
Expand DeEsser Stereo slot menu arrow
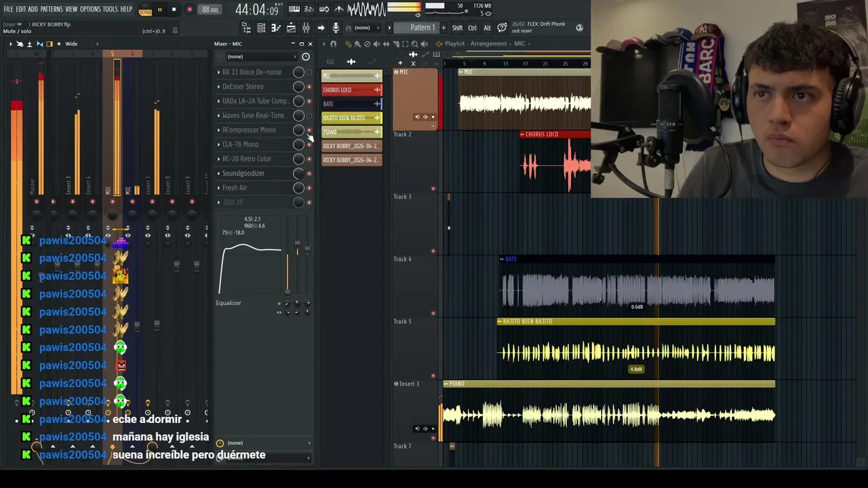(x=218, y=87)
